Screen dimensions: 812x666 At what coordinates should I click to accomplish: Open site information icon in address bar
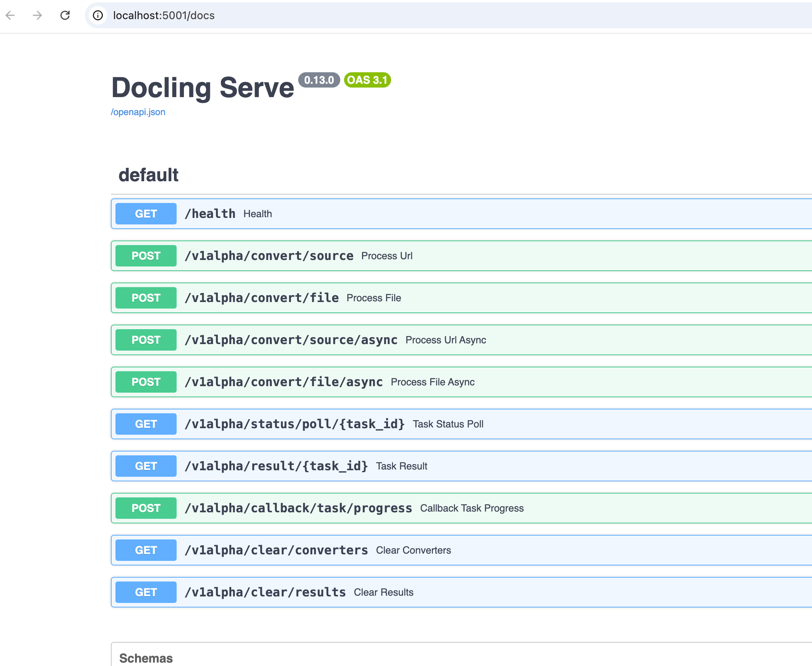click(x=98, y=15)
